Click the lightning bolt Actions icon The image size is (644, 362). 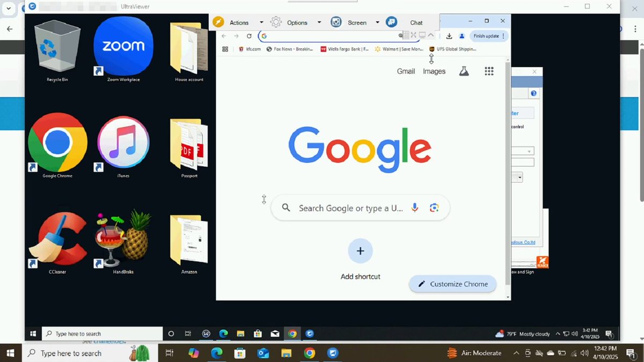point(218,22)
